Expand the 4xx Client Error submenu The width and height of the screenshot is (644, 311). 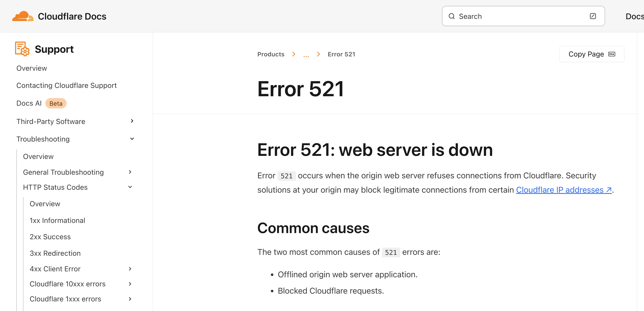coord(130,269)
